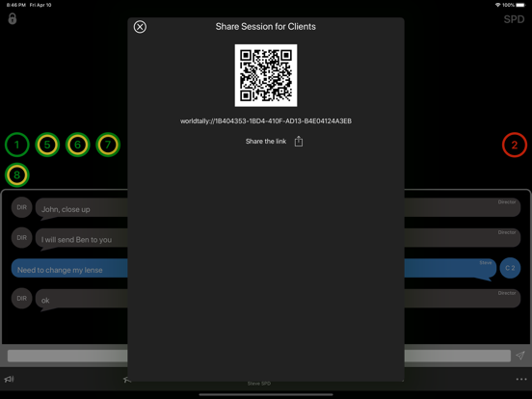Tap the SPD label at top right
Viewport: 532px width, 399px height.
pyautogui.click(x=514, y=19)
